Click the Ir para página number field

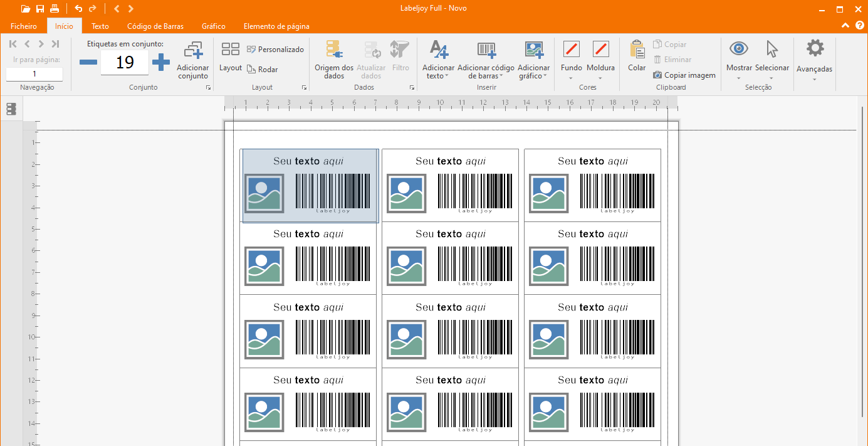coord(34,74)
